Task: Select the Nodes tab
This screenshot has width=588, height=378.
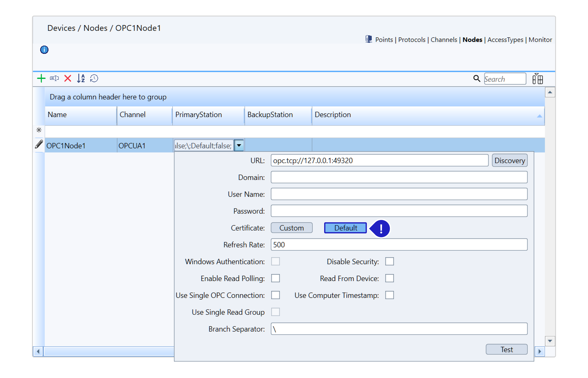Action: point(472,40)
